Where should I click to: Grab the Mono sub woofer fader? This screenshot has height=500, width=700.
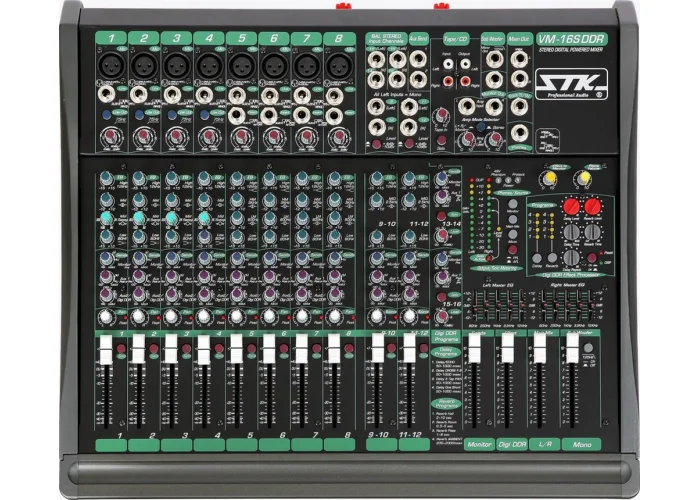pos(572,348)
